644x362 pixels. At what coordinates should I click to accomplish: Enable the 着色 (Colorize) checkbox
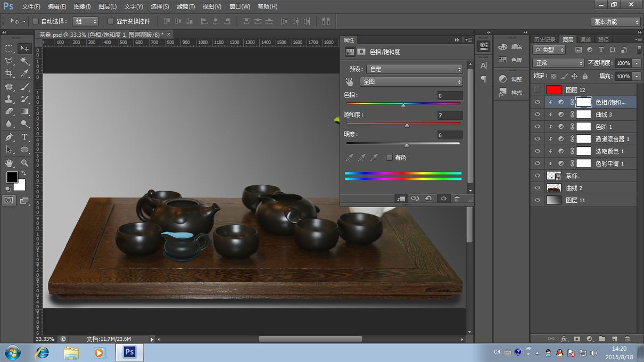tap(389, 158)
